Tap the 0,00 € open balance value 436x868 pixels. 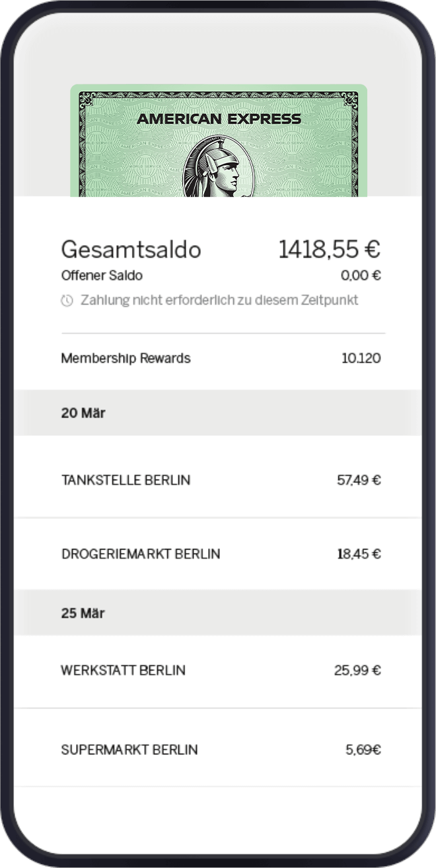pos(361,275)
